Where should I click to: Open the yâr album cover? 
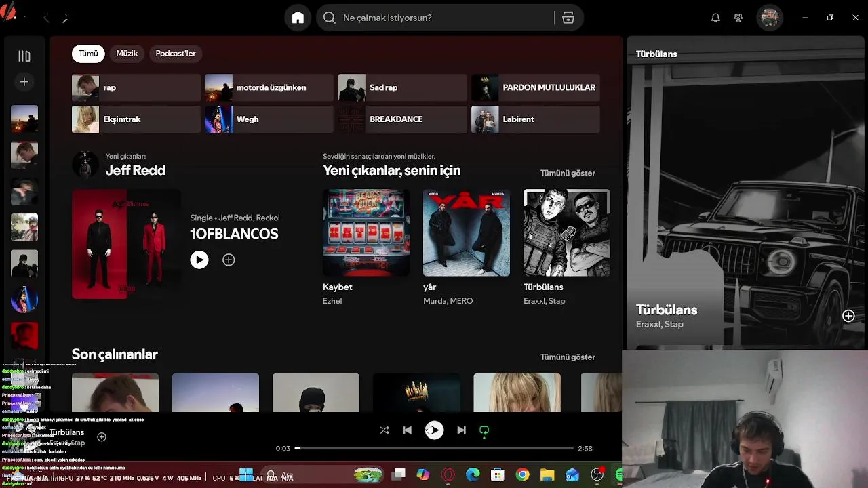467,232
